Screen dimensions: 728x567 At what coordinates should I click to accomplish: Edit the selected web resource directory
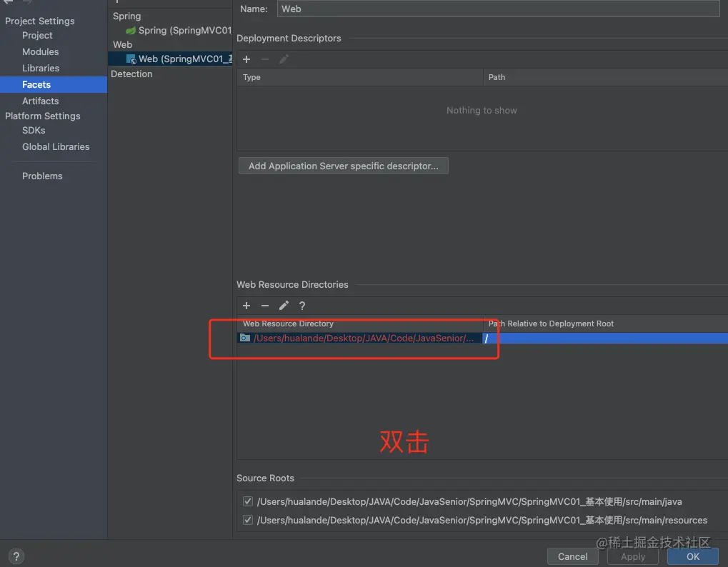tap(284, 306)
